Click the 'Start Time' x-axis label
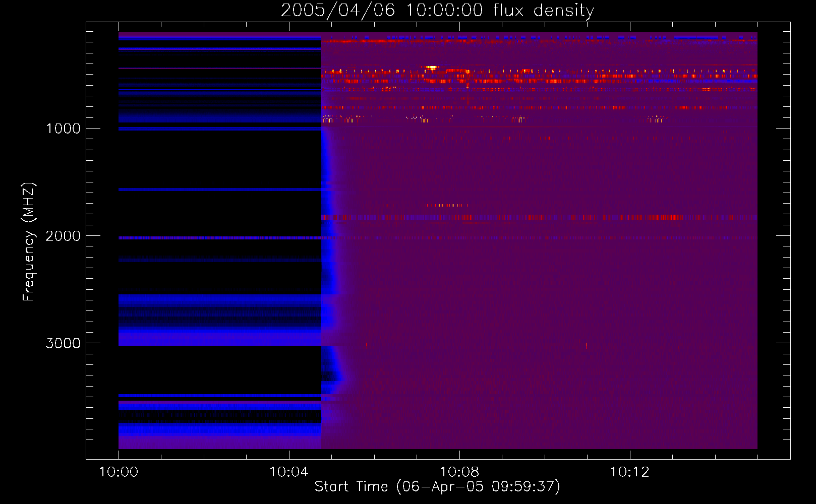This screenshot has width=816, height=504. click(x=437, y=487)
